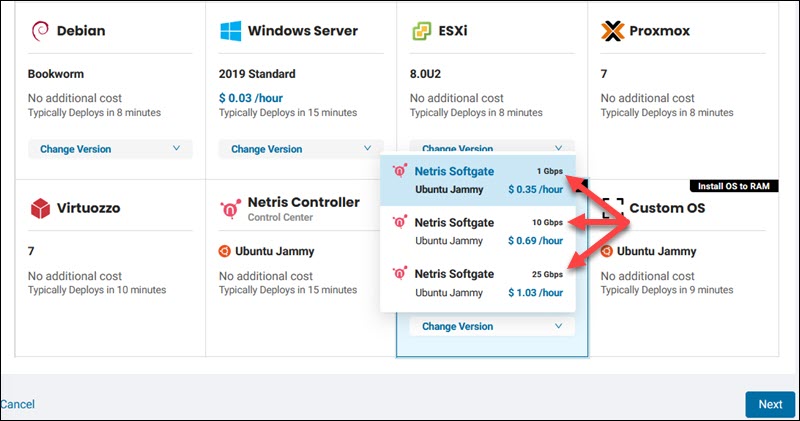Select the Virtuozzo card title
The height and width of the screenshot is (421, 800).
[89, 208]
